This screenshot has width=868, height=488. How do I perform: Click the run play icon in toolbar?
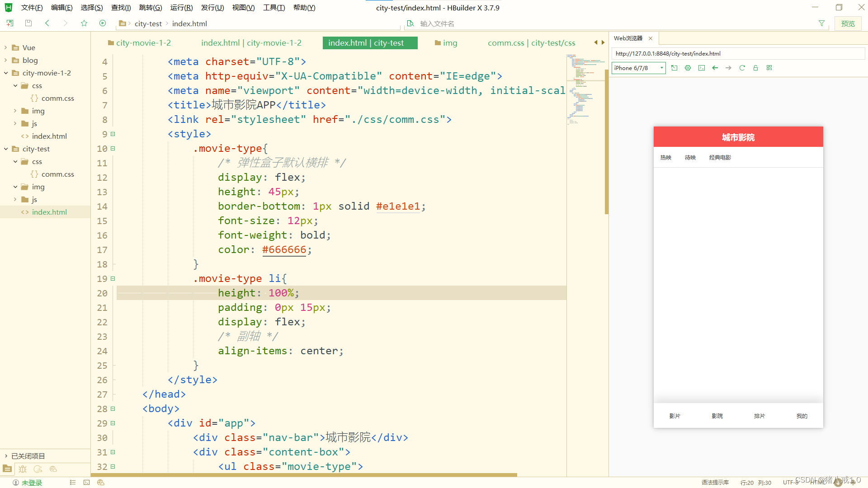coord(103,23)
